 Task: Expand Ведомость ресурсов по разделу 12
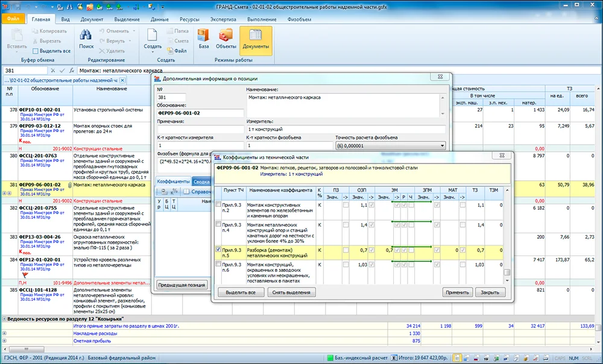[4, 319]
